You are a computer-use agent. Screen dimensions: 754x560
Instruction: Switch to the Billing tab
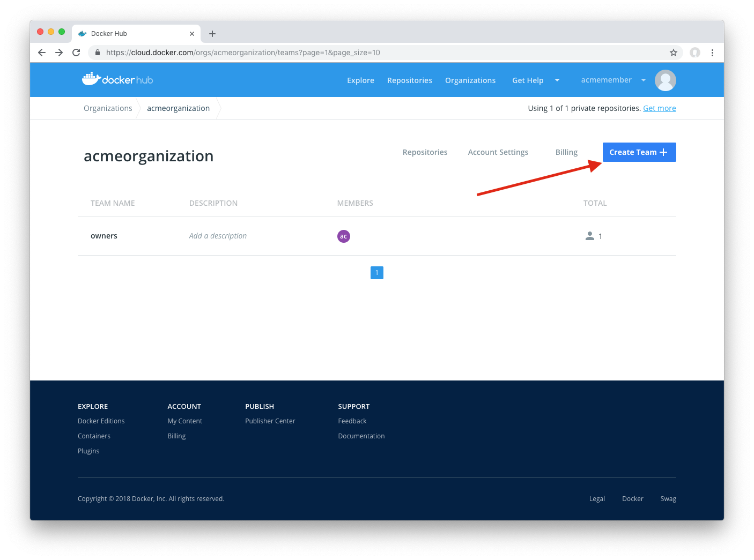pos(566,152)
